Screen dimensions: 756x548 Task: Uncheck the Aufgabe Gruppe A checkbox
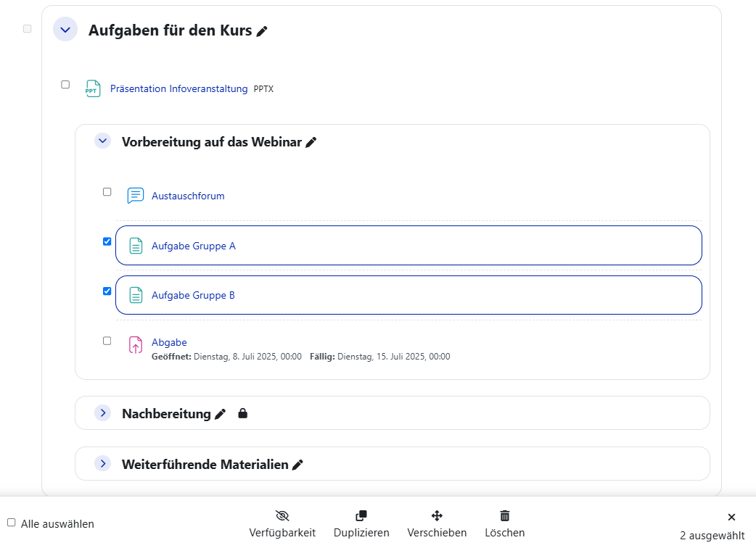(107, 241)
